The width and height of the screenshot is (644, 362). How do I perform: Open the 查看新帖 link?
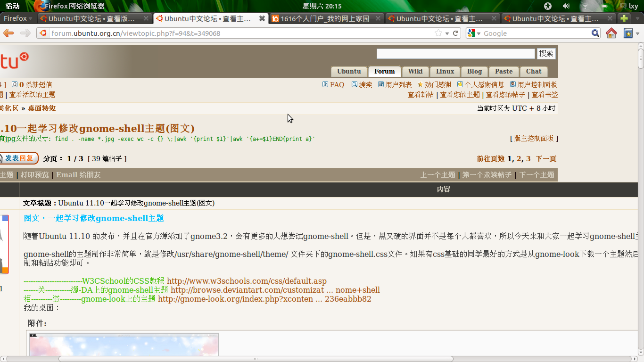[x=421, y=95]
